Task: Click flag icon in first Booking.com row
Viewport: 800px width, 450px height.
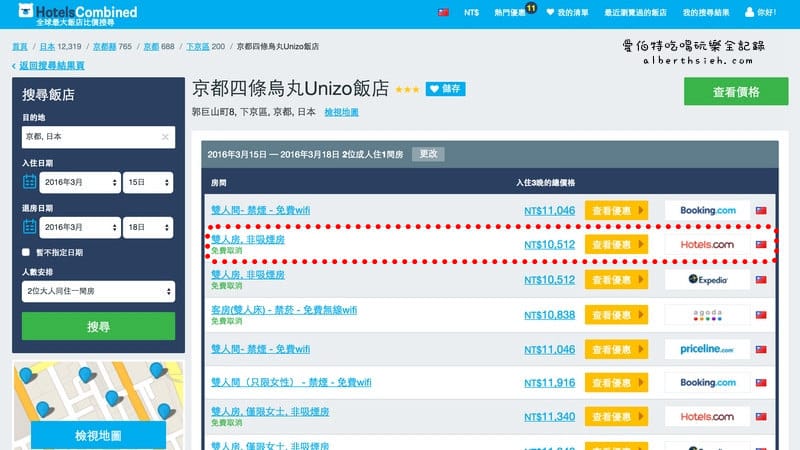Action: [761, 210]
